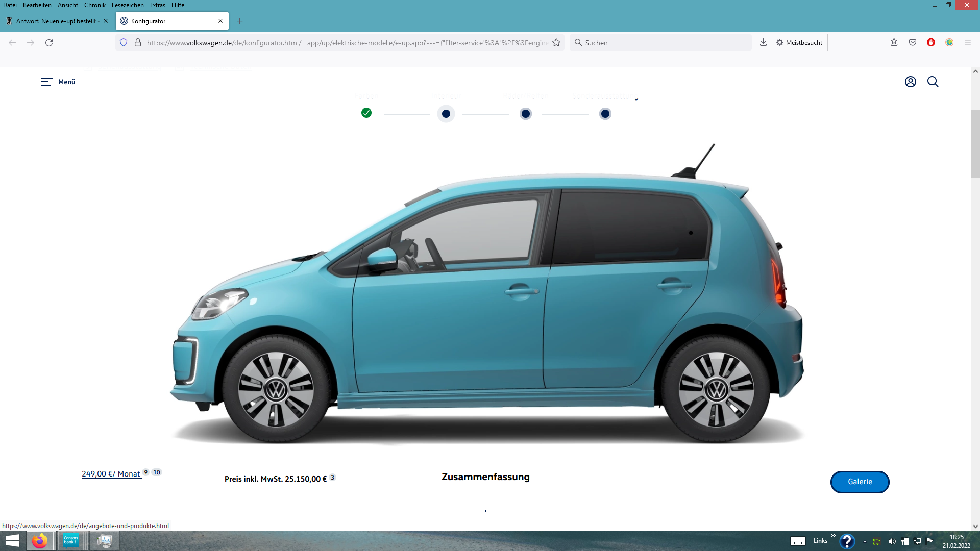Open the Volkswagen site search magnifier
Viewport: 980px width, 551px height.
click(x=933, y=82)
